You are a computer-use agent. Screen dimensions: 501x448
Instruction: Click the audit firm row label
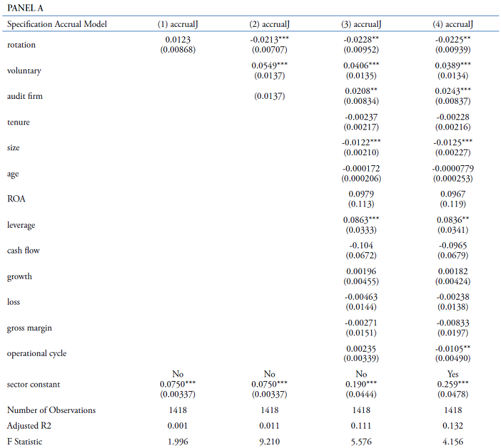point(25,96)
